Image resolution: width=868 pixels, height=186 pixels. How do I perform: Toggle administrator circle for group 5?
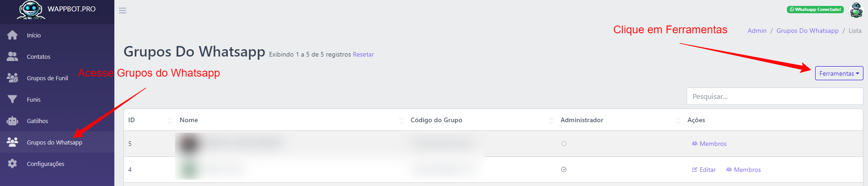pyautogui.click(x=564, y=144)
